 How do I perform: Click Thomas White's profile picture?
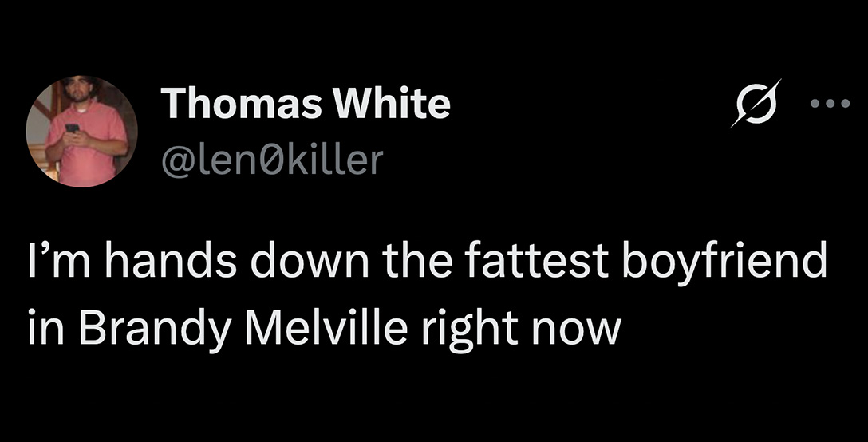82,132
